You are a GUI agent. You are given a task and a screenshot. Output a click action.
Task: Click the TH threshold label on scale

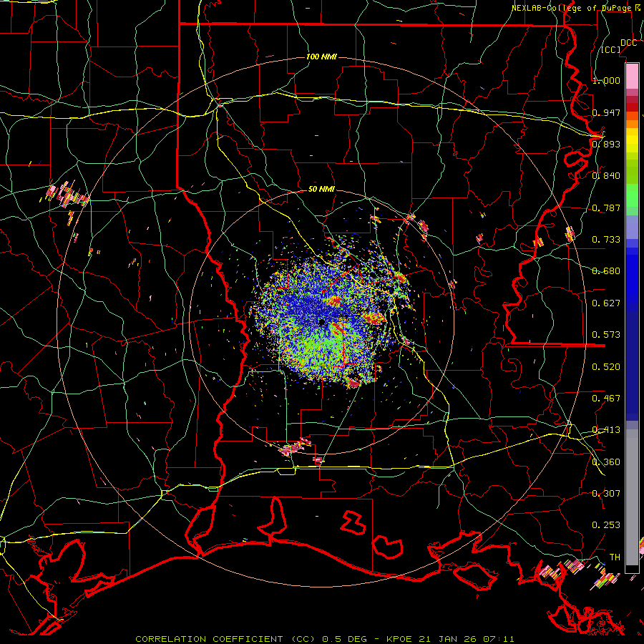pyautogui.click(x=615, y=557)
